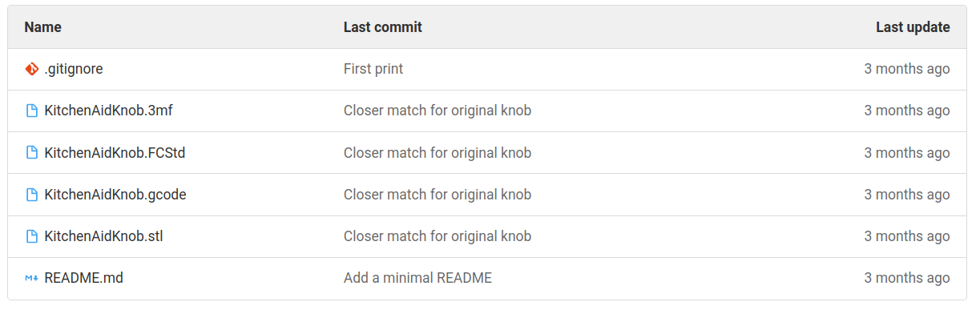The image size is (980, 314).
Task: Open KitchenAidKnob.stl file
Action: tap(104, 236)
